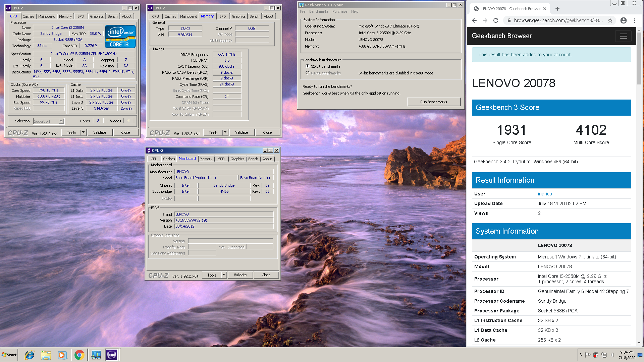Open Internet Explorer from the taskbar
Viewport: 644px width, 362px height.
point(30,355)
